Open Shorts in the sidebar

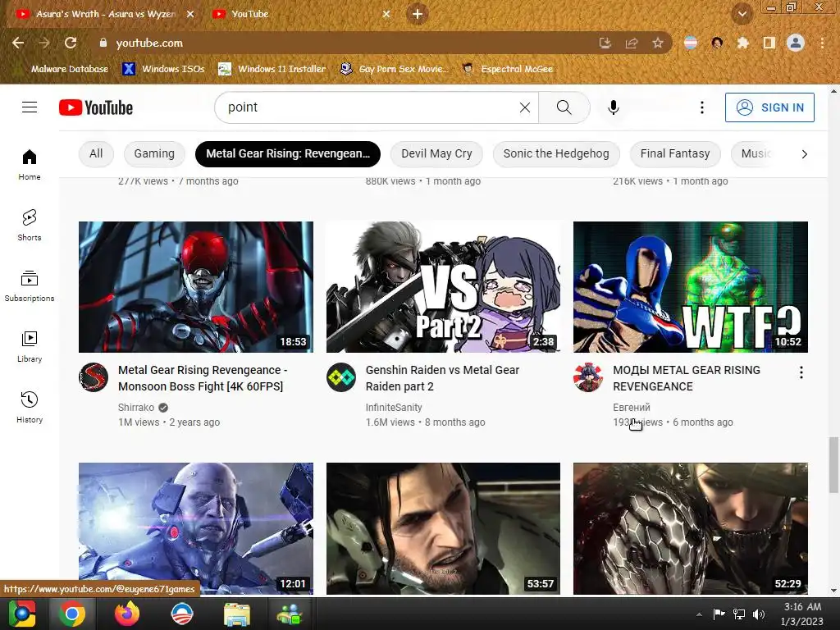[30, 226]
